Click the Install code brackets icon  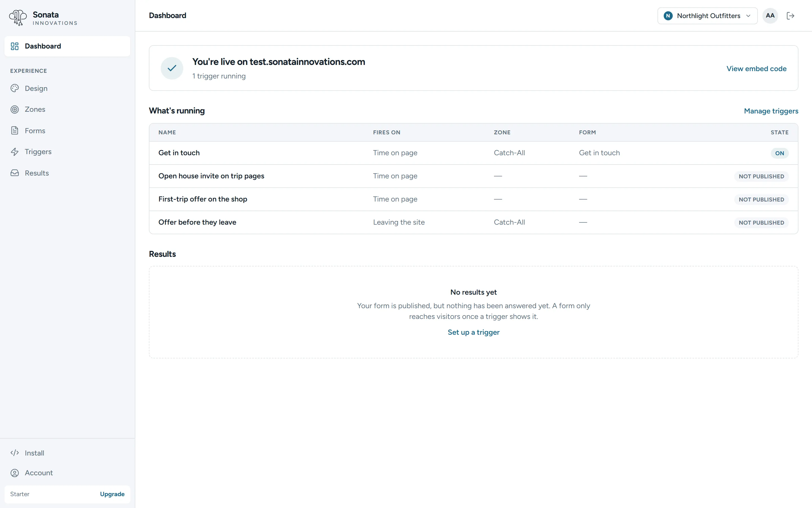pyautogui.click(x=15, y=453)
